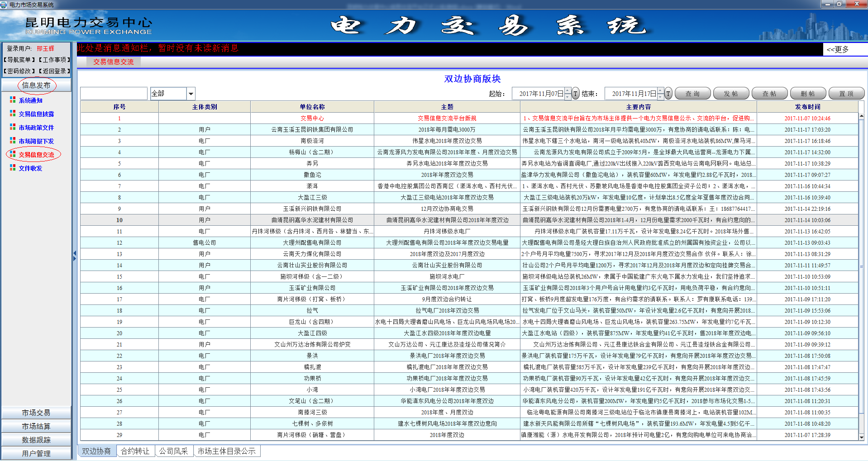Switch to the 合约转让 bottom tab
Image resolution: width=868 pixels, height=461 pixels.
(135, 451)
